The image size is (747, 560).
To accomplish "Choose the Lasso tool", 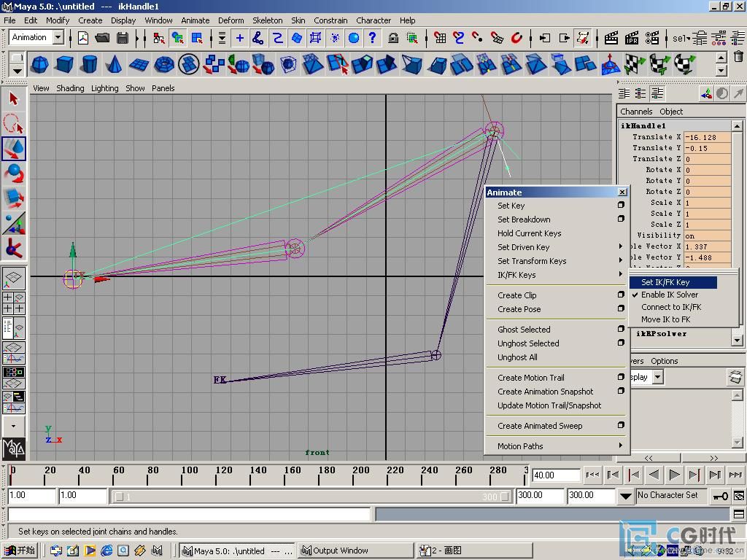I will point(13,124).
